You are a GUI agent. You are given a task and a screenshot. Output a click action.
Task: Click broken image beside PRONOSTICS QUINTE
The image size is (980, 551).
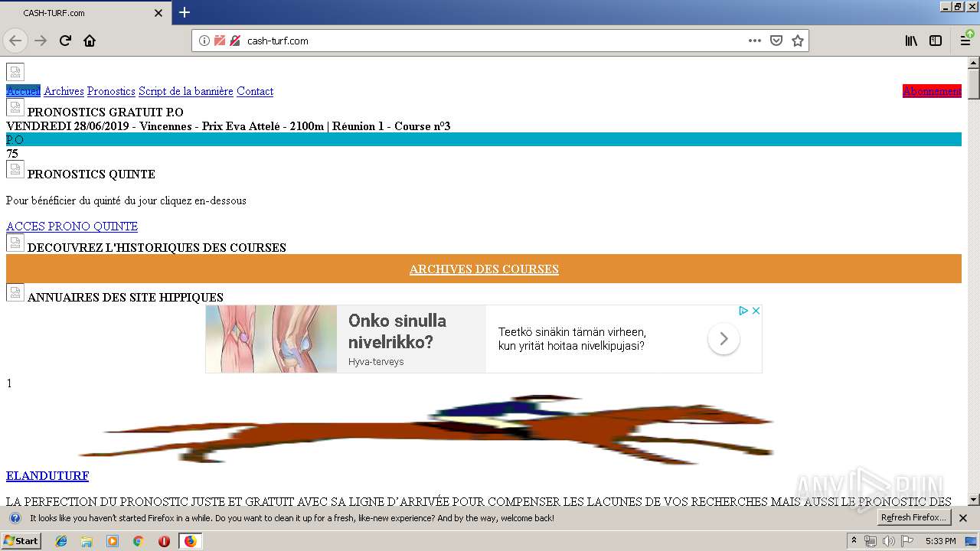15,169
